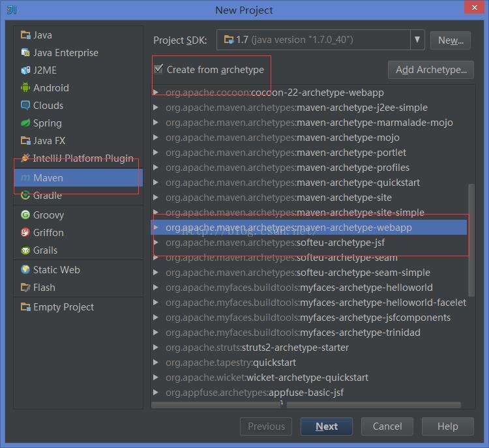Click the Griffon project icon
Image resolution: width=489 pixels, height=448 pixels.
click(25, 233)
